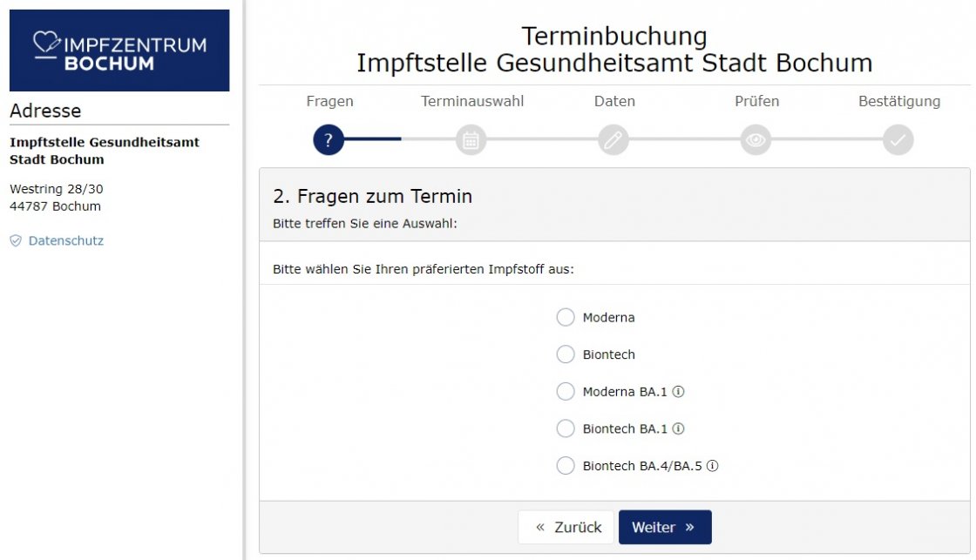Choose the Moderna BA.1 vaccine option
Image resolution: width=976 pixels, height=560 pixels.
pyautogui.click(x=566, y=391)
